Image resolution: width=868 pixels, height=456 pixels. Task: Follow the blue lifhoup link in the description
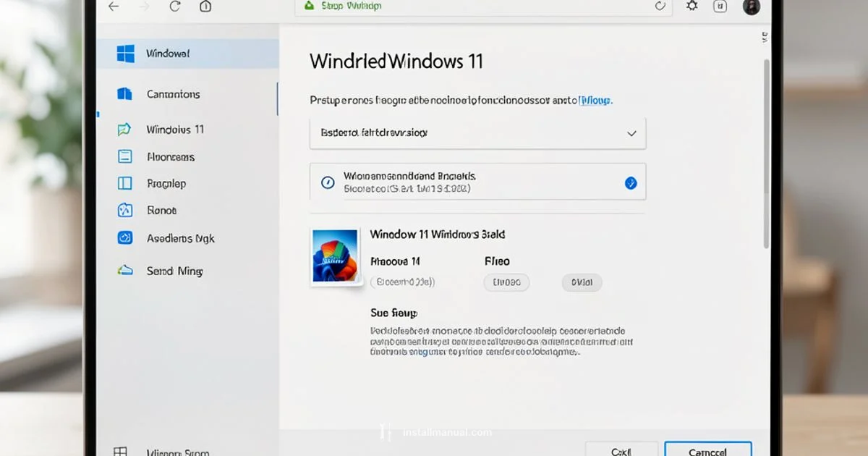click(x=595, y=100)
